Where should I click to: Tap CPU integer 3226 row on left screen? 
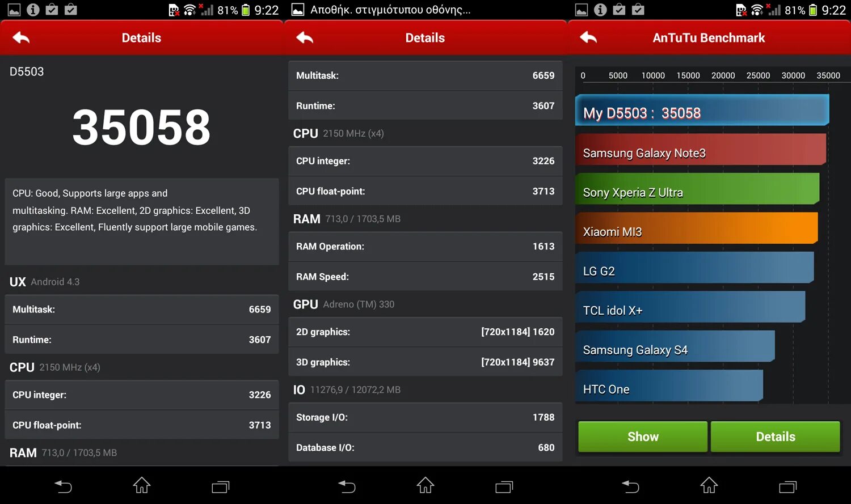coord(142,395)
